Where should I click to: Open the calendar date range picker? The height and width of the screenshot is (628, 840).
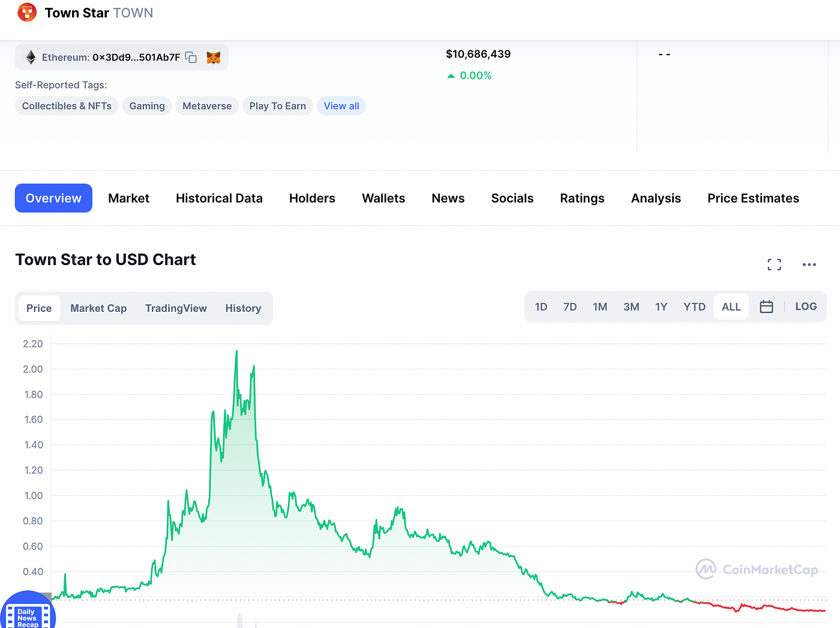tap(766, 307)
